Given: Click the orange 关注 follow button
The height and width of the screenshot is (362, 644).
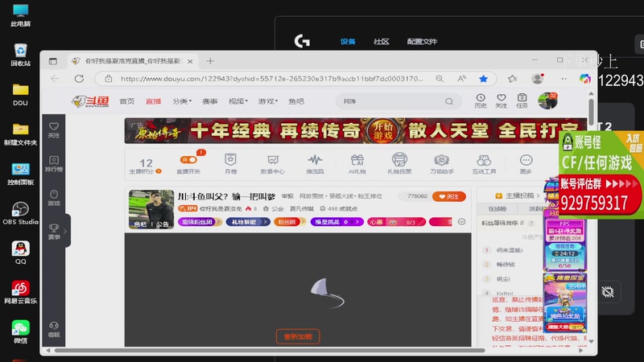Looking at the screenshot, I should pos(449,196).
